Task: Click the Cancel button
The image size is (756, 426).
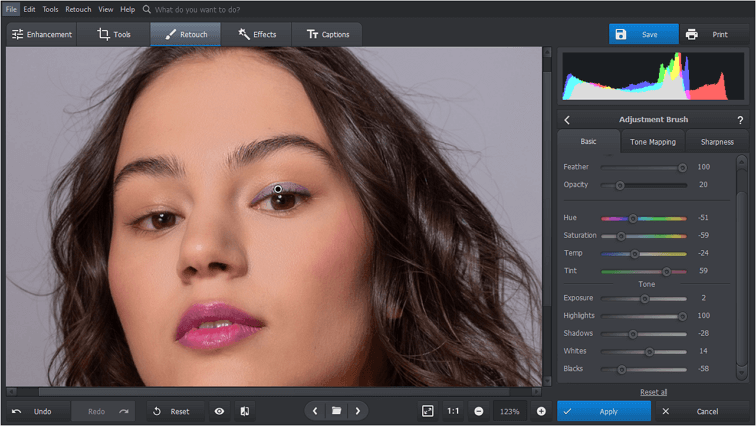Action: (701, 411)
